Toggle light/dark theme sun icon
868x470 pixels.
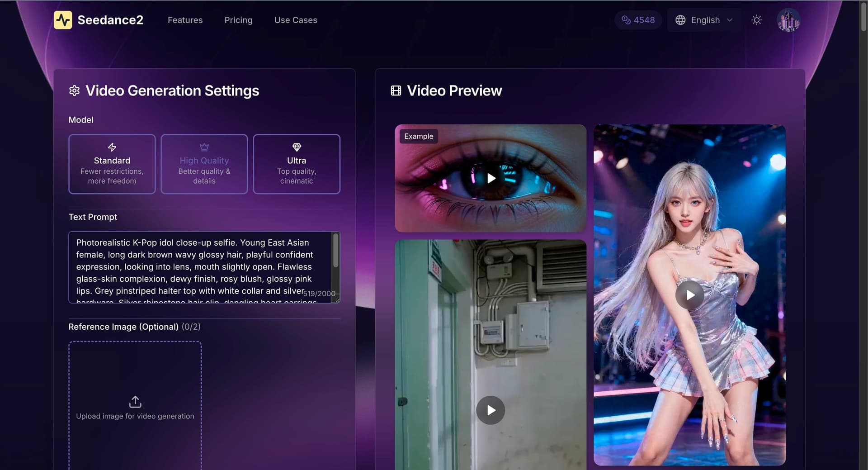[x=756, y=20]
